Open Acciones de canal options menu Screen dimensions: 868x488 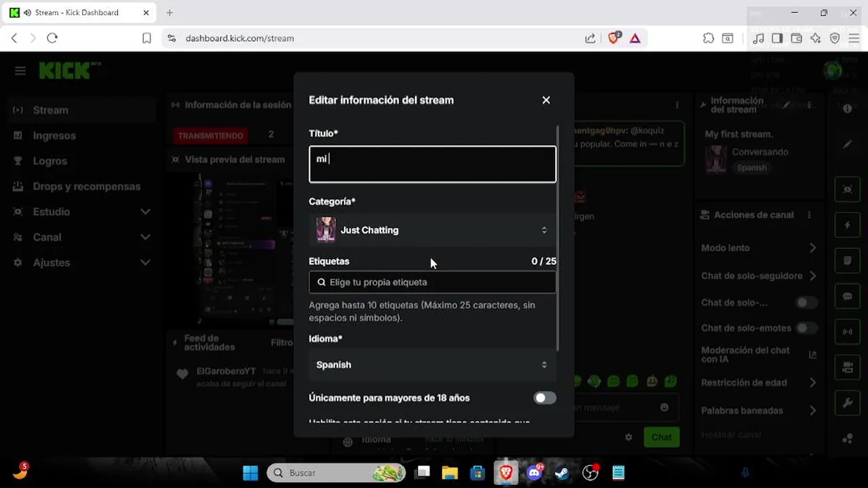pos(809,215)
